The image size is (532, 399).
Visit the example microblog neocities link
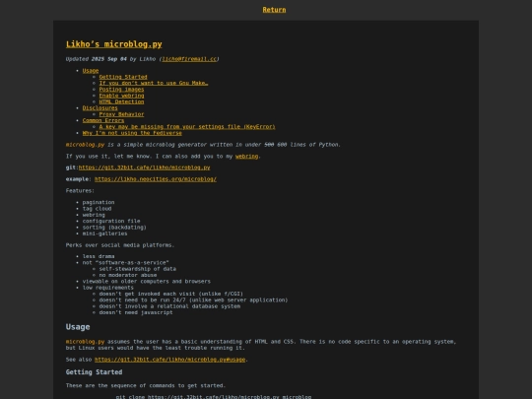point(156,179)
